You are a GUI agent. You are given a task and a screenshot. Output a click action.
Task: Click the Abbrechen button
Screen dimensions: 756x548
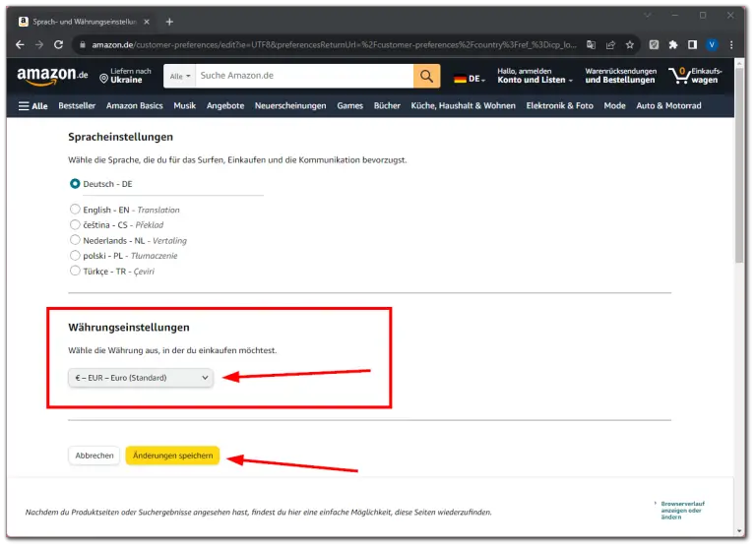(94, 456)
